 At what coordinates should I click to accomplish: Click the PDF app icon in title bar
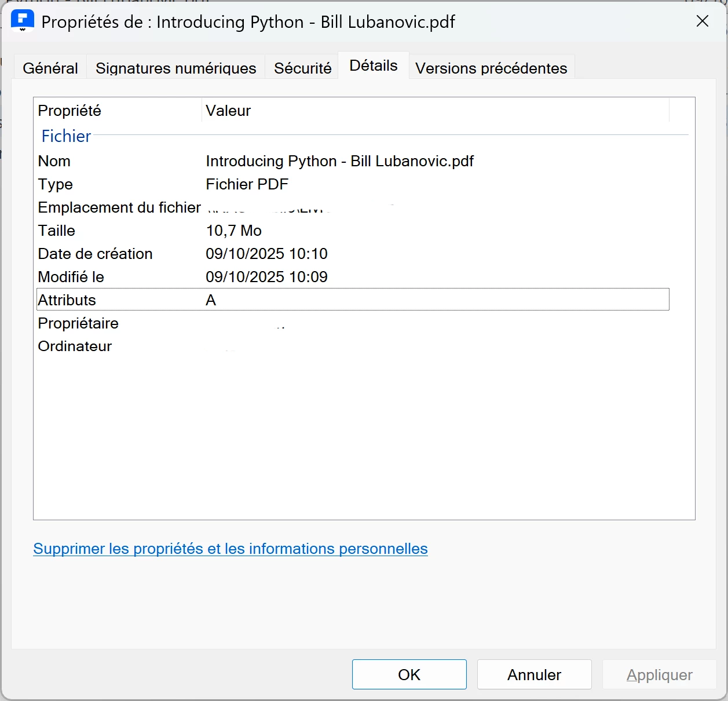point(23,21)
